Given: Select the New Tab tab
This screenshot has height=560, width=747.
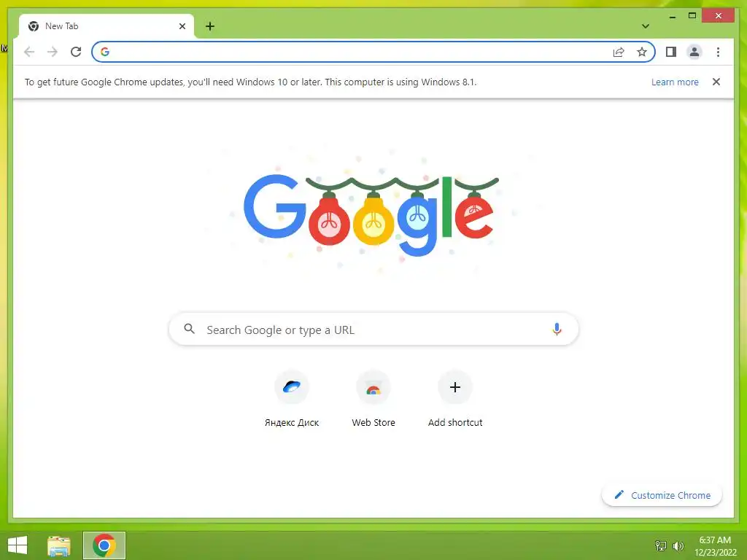Looking at the screenshot, I should pos(107,26).
